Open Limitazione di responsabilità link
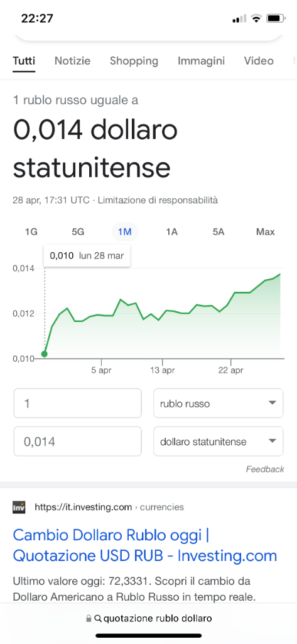The height and width of the screenshot is (644, 297). click(x=158, y=201)
